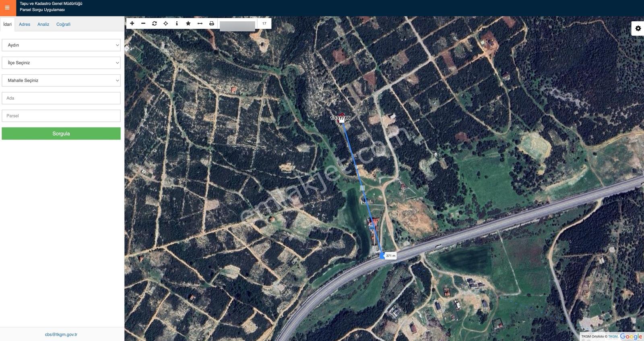The height and width of the screenshot is (341, 644).
Task: Open the İlçe Seçiniz dropdown
Action: point(61,63)
